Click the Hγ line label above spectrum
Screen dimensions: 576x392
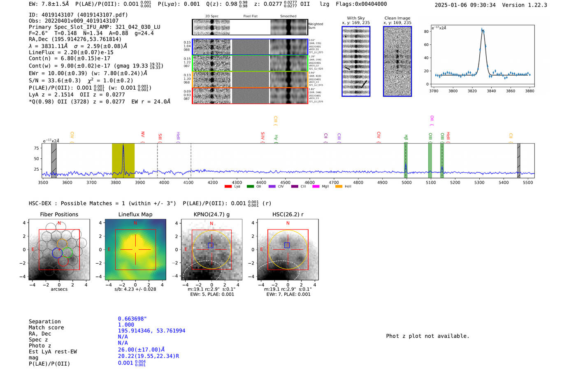[276, 138]
